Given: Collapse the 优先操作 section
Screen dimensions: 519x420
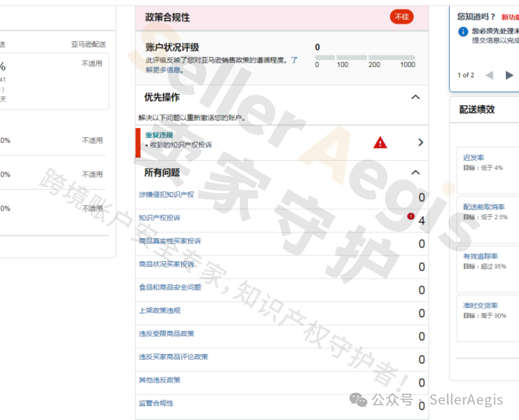Looking at the screenshot, I should [416, 97].
